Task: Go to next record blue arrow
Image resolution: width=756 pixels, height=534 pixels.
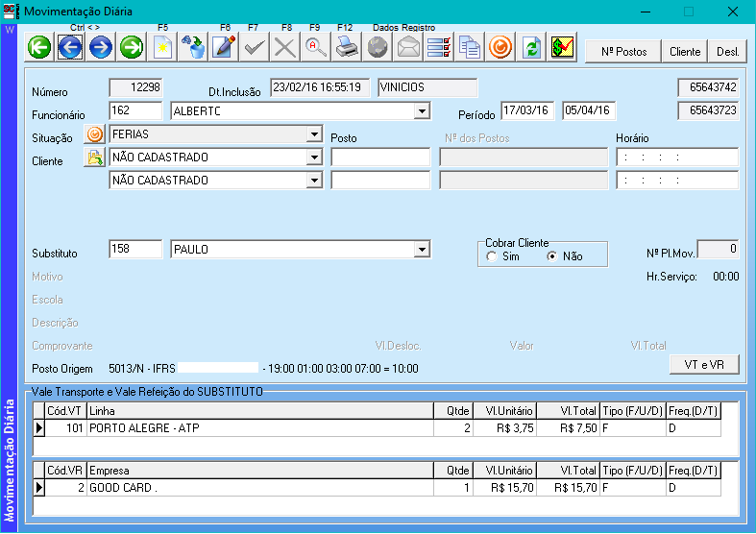Action: pos(101,47)
